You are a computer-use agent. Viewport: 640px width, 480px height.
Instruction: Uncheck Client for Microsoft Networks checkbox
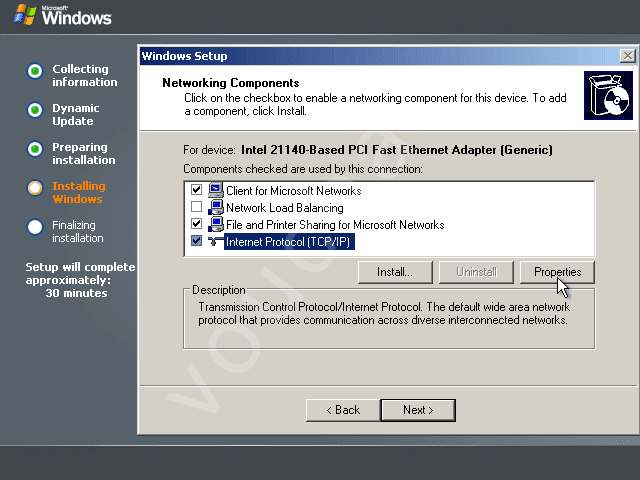click(x=196, y=190)
